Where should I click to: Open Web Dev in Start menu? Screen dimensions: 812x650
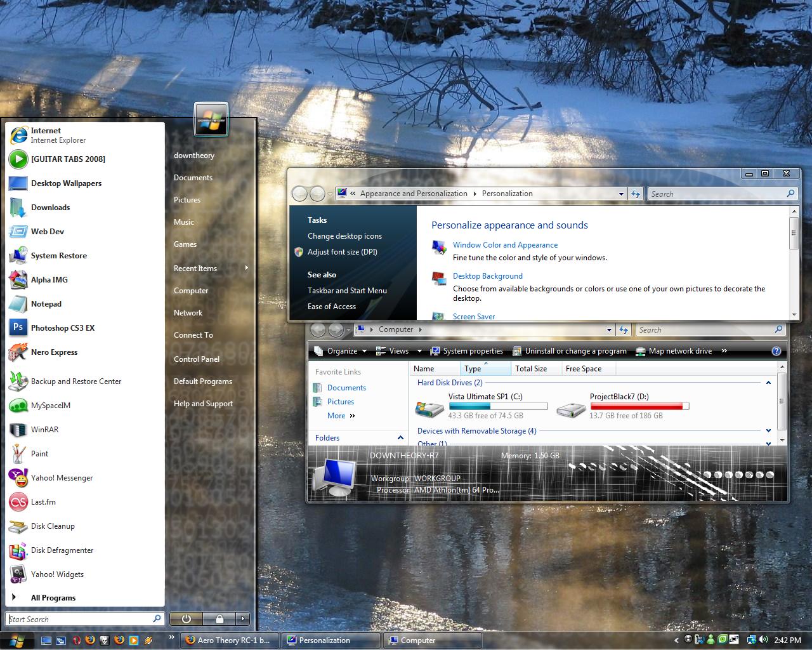(84, 232)
